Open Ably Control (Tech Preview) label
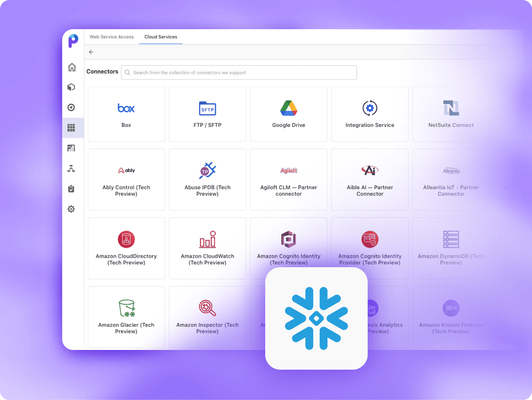532x400 pixels. tap(126, 190)
